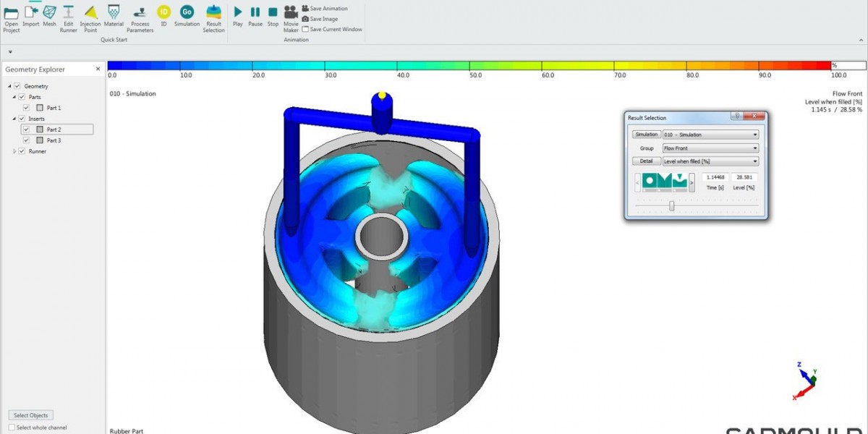Image resolution: width=868 pixels, height=434 pixels.
Task: Launch the Movie Maker
Action: tap(291, 12)
